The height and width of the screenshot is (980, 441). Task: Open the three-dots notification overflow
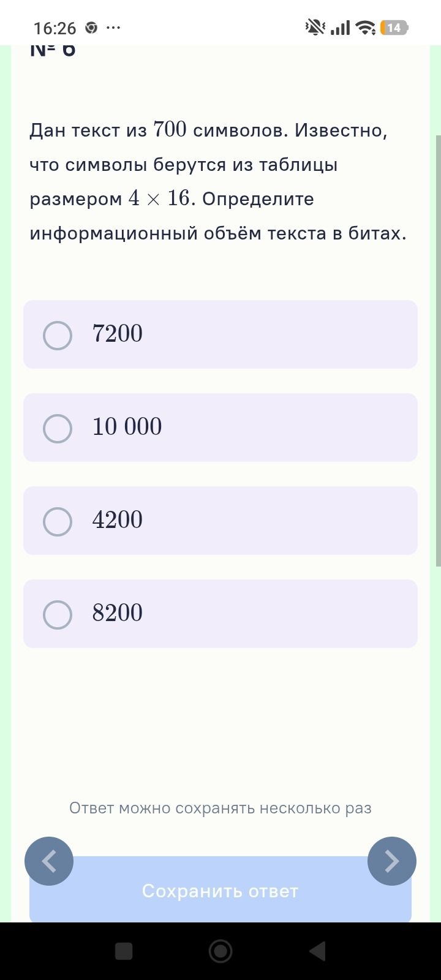(x=113, y=28)
